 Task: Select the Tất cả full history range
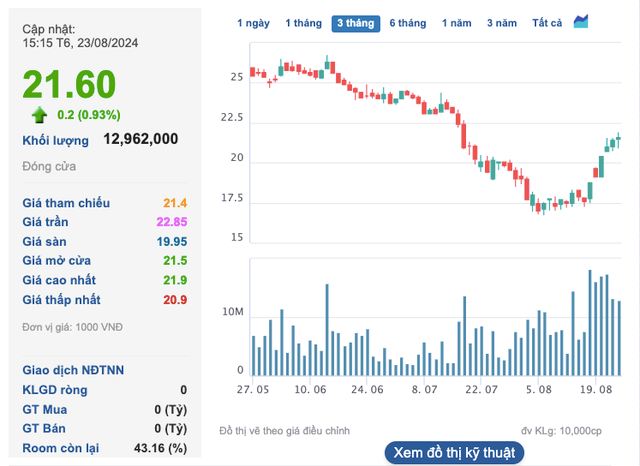point(547,23)
